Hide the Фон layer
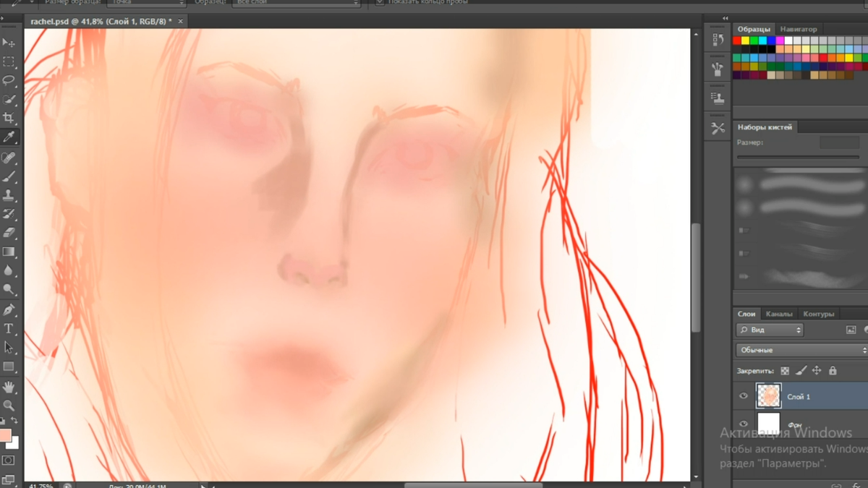The width and height of the screenshot is (868, 488). [x=744, y=424]
